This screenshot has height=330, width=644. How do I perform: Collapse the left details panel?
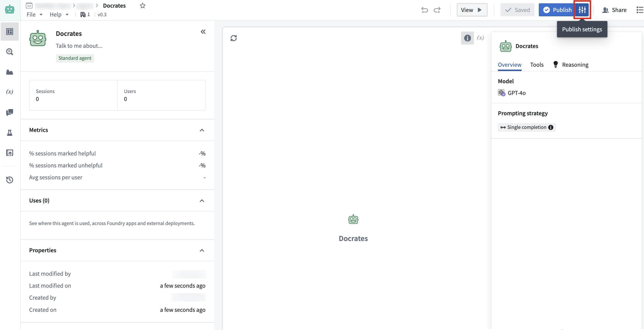coord(203,32)
